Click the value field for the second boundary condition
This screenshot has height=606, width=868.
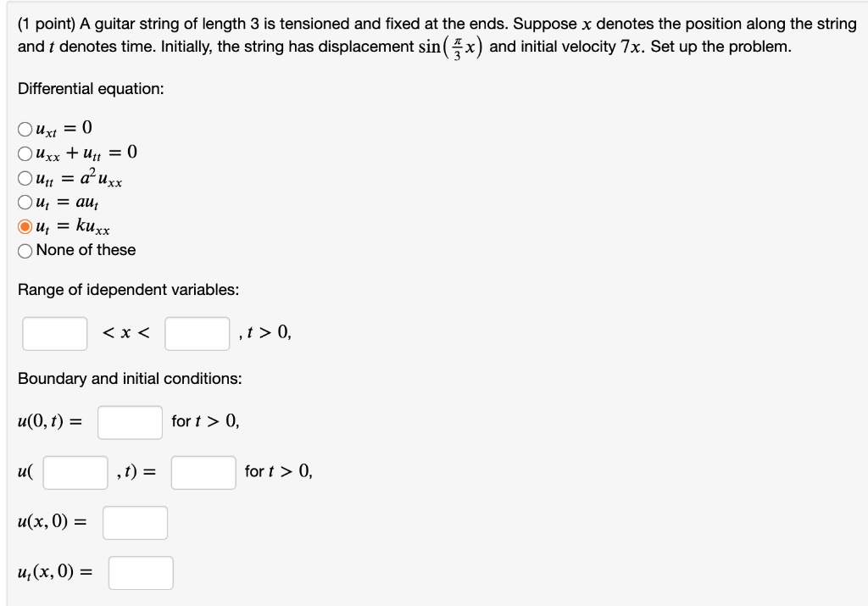[203, 472]
